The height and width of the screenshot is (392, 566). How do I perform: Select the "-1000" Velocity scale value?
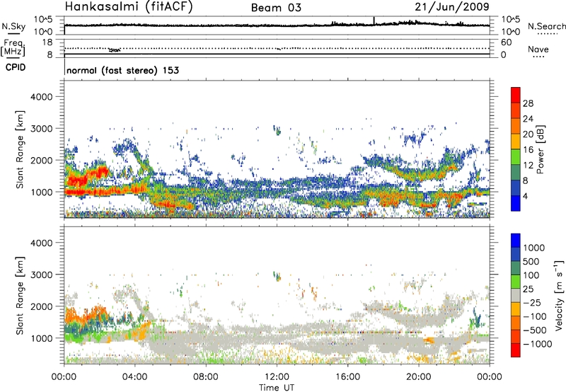(538, 344)
